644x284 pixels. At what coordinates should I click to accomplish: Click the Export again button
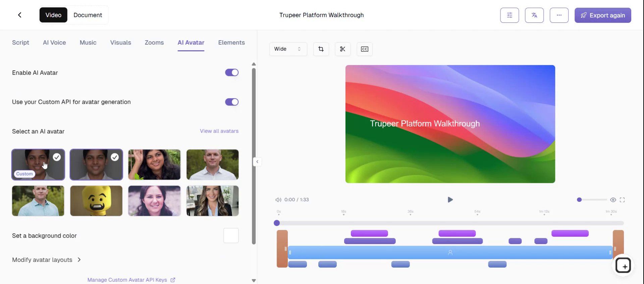pos(603,15)
